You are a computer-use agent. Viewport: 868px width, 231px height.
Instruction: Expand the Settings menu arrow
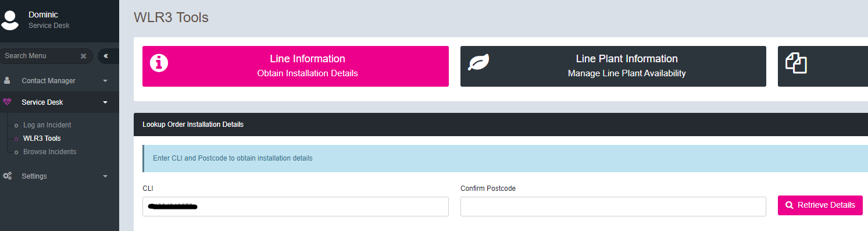(105, 176)
